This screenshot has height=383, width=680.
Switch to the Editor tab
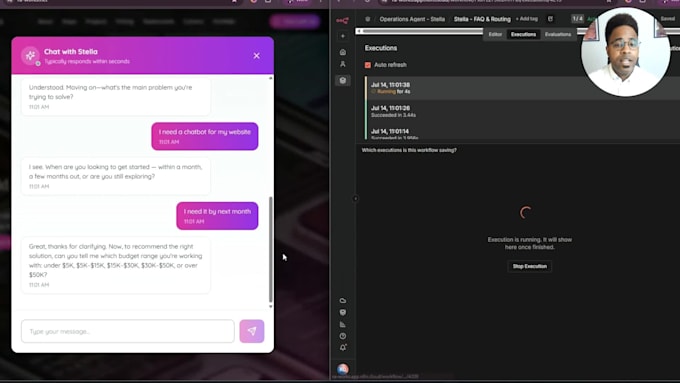coord(495,34)
